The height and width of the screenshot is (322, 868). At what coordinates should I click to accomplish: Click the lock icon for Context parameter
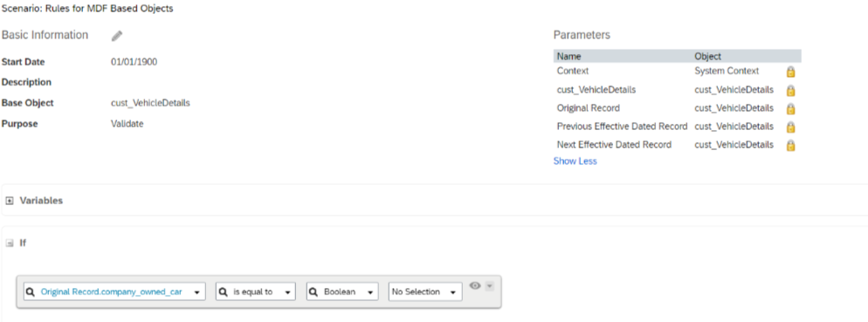tap(790, 72)
